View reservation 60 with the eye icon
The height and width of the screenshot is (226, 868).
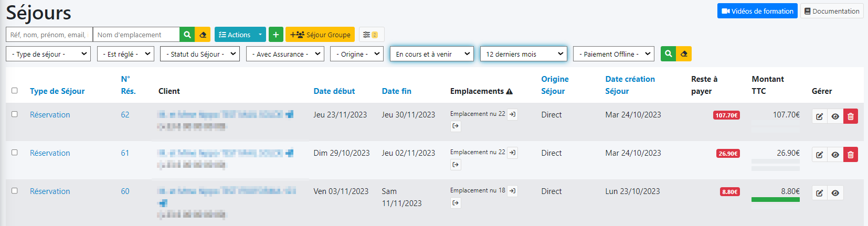835,193
